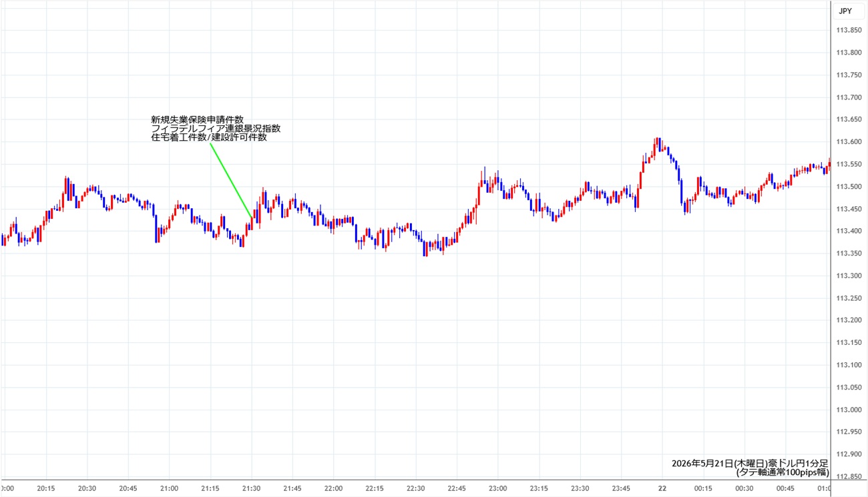Click the 20:15 time axis label
868x497 pixels.
pos(45,488)
